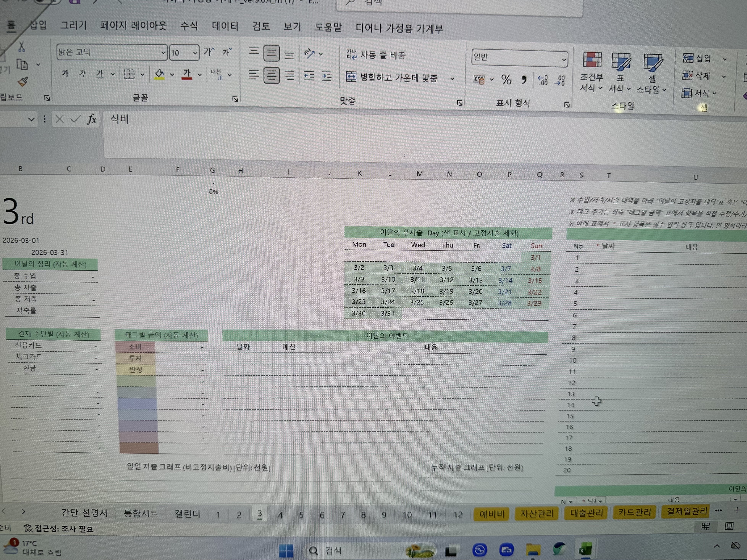Open number format 일반 dropdown

564,60
